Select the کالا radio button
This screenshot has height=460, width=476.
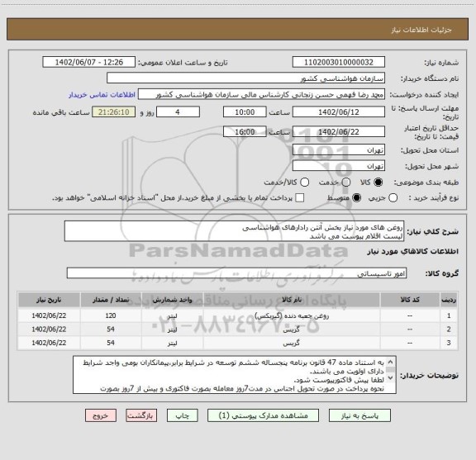point(378,183)
